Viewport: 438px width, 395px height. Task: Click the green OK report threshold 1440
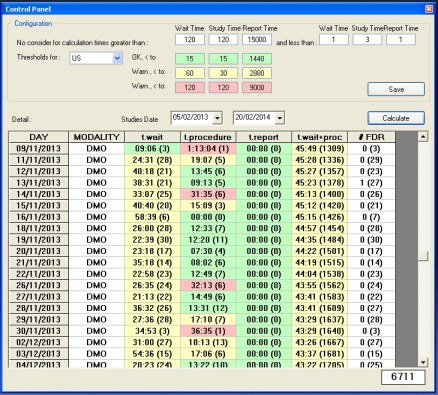click(x=257, y=59)
